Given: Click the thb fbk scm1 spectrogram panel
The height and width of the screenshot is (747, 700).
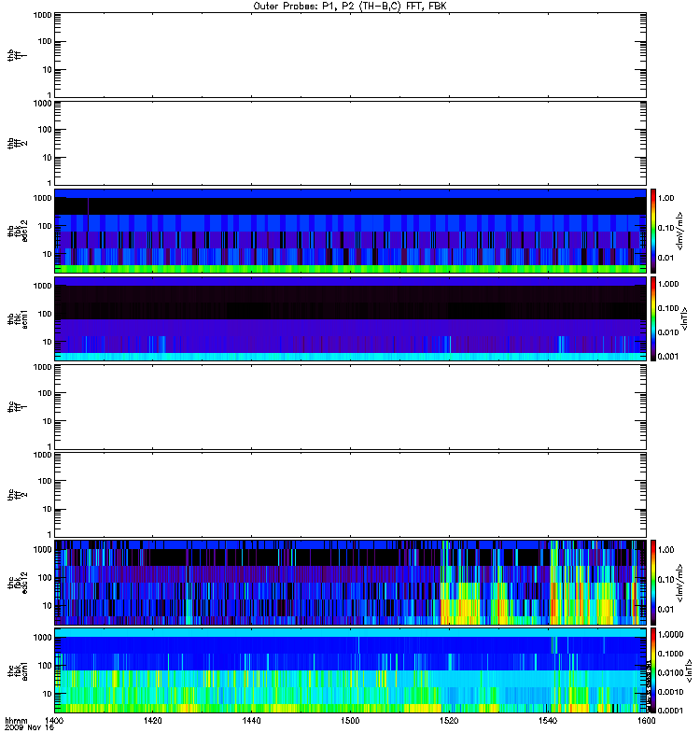Looking at the screenshot, I should (350, 318).
